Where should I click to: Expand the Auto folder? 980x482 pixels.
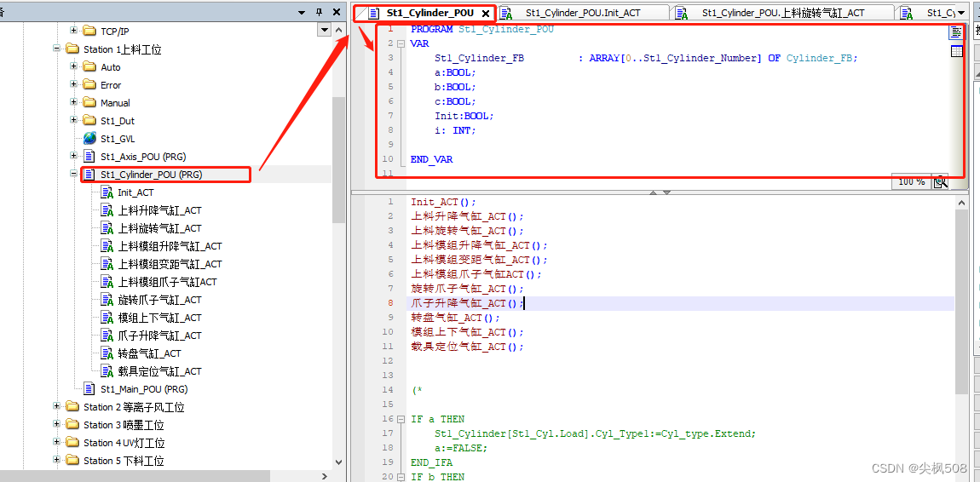tap(74, 66)
